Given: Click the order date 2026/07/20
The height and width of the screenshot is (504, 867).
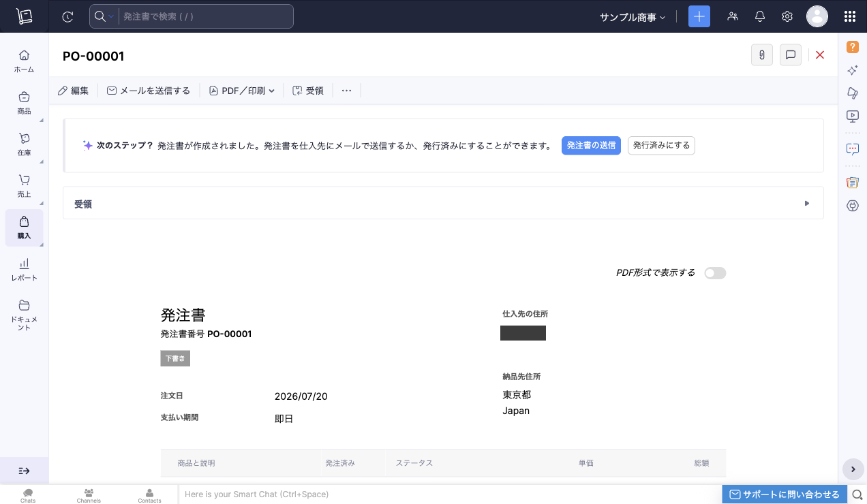Looking at the screenshot, I should (301, 396).
